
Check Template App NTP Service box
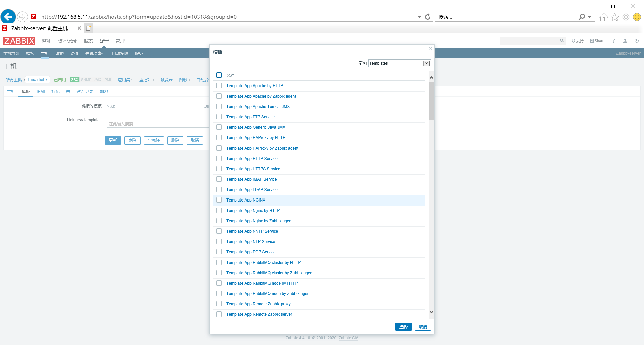point(219,241)
